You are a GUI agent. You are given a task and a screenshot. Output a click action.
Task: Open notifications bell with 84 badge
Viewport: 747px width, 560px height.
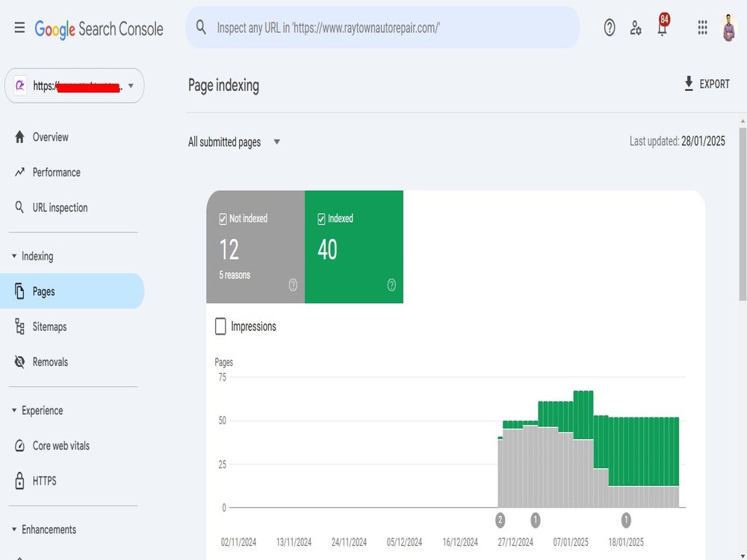[663, 25]
